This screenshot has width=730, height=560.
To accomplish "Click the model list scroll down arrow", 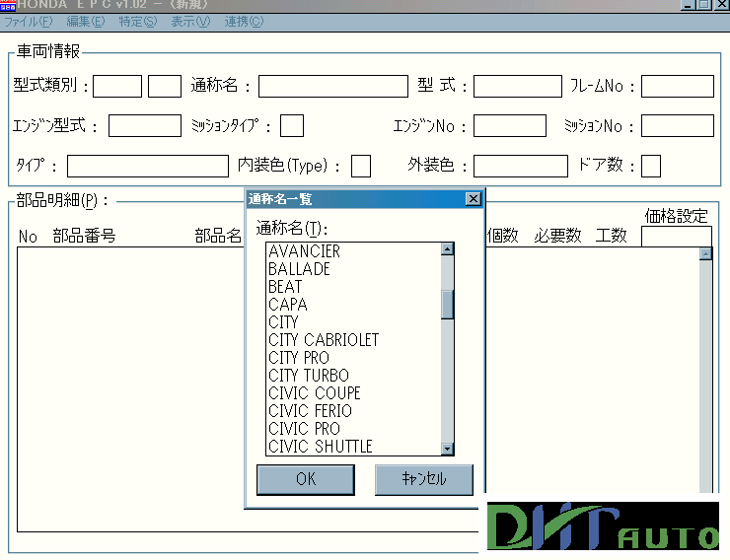I will pyautogui.click(x=447, y=449).
